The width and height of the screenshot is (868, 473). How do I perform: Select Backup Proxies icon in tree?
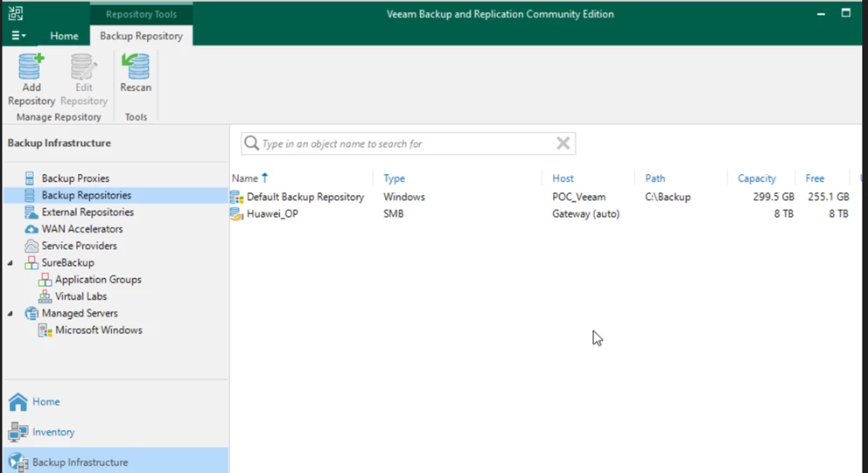[30, 178]
